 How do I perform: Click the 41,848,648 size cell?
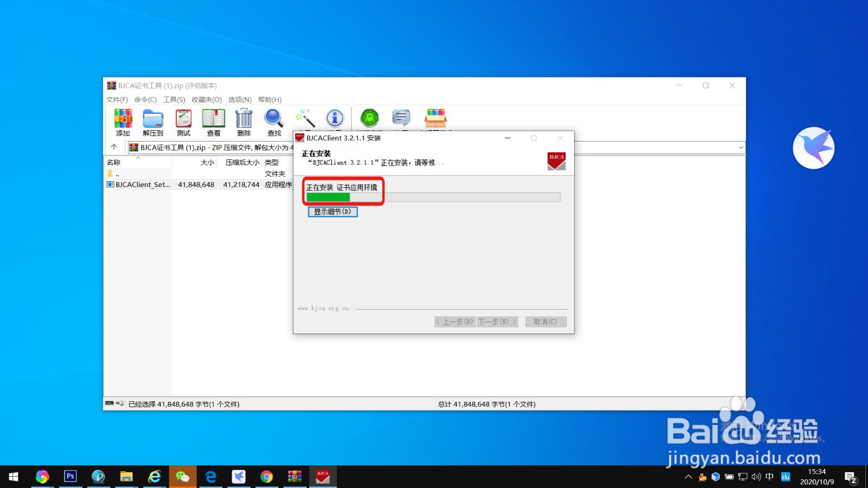coord(196,184)
